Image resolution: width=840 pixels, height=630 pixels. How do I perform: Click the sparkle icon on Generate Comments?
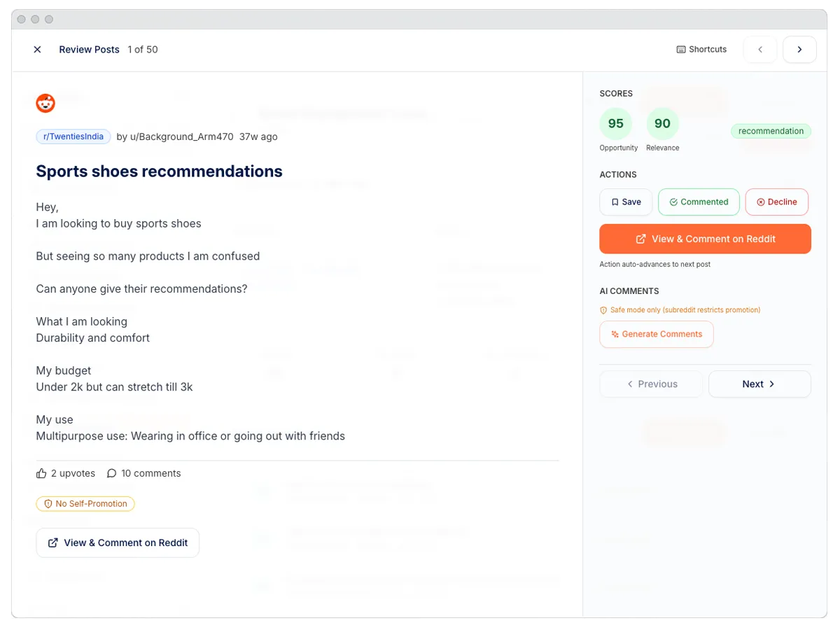click(x=614, y=334)
